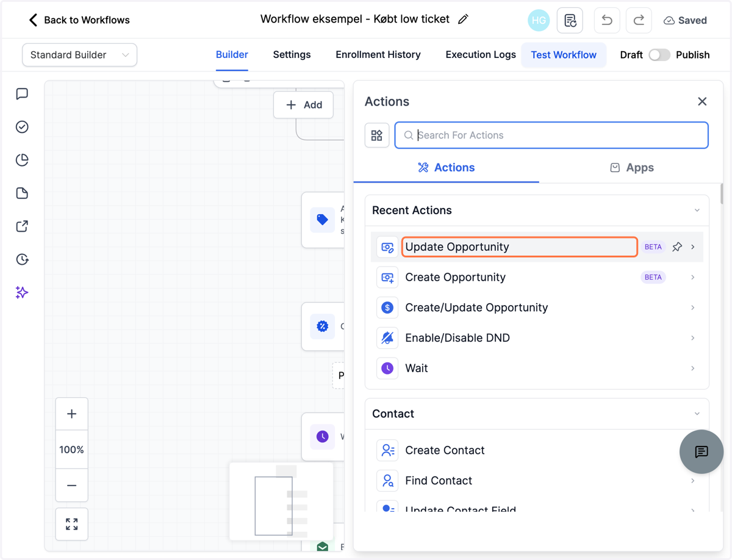Focus the Search For Actions field
The image size is (732, 560).
point(551,135)
